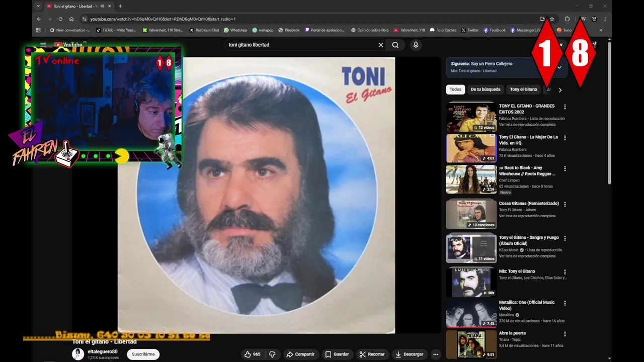The image size is (644, 362).
Task: Run search with the magnifier icon
Action: pyautogui.click(x=395, y=45)
